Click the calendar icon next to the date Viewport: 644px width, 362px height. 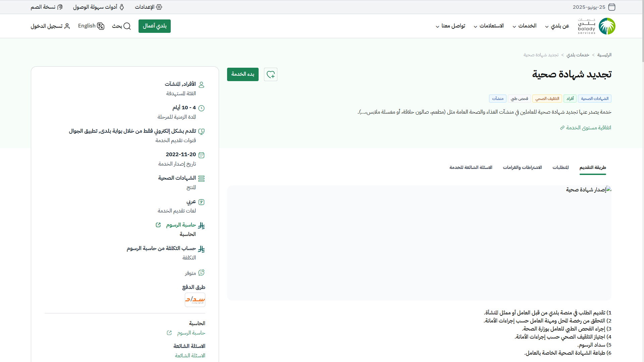612,7
